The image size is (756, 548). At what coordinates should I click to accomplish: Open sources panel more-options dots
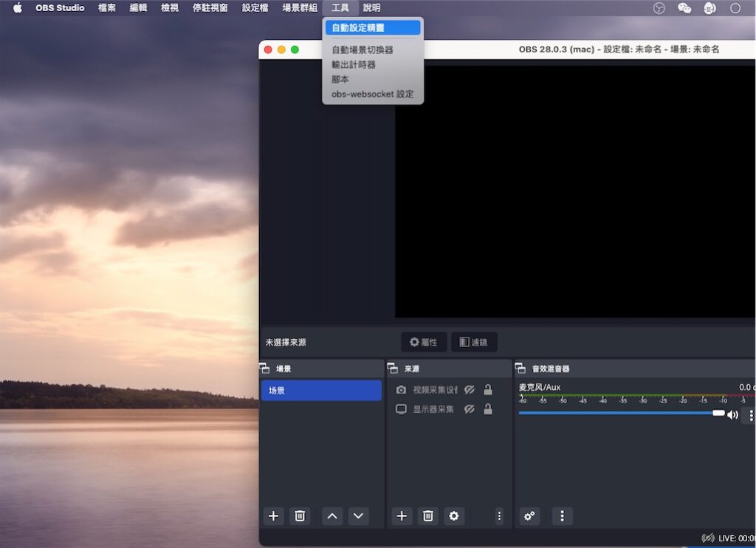tap(499, 516)
